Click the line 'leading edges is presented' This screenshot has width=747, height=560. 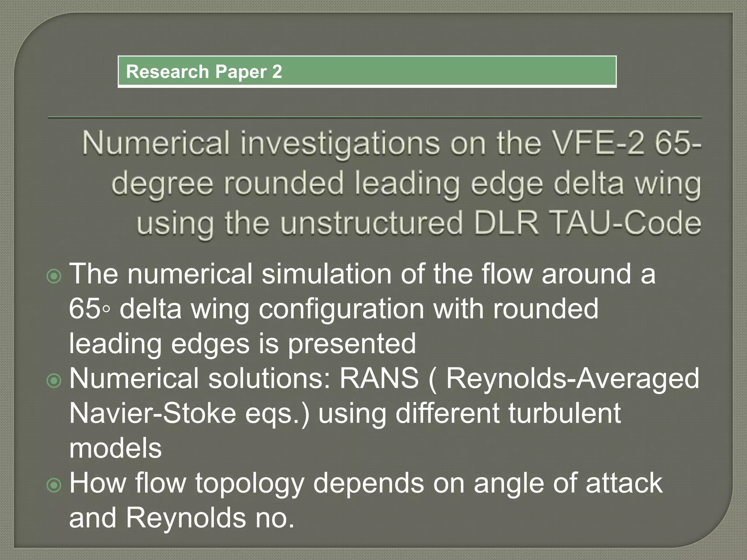(242, 343)
